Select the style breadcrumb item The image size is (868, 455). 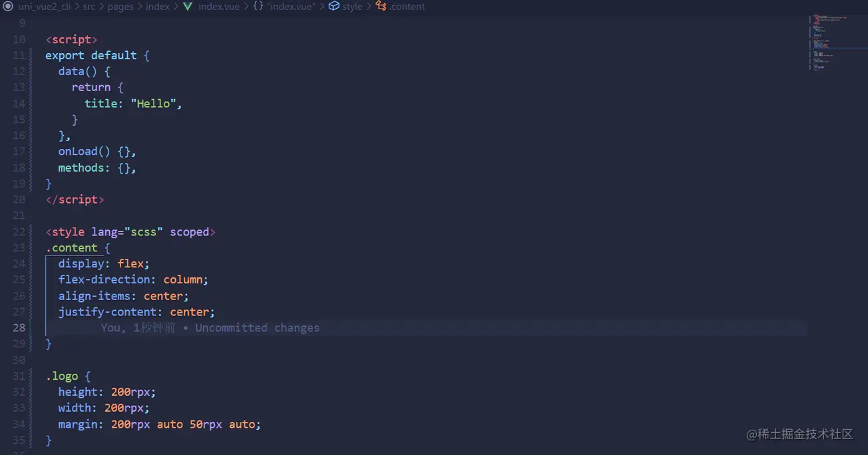pyautogui.click(x=352, y=7)
